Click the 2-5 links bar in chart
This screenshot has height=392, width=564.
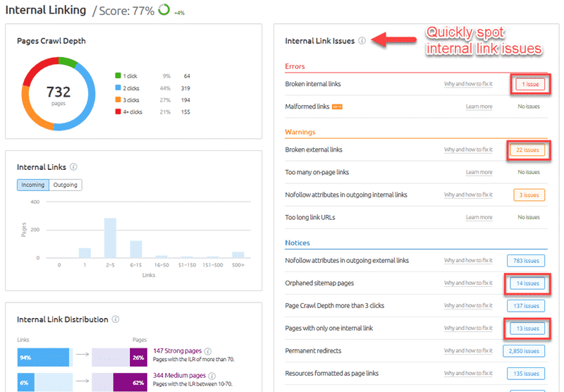click(110, 238)
